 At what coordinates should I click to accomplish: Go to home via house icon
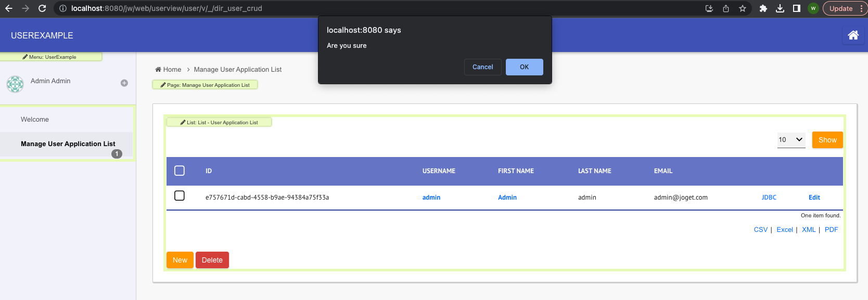(x=853, y=35)
